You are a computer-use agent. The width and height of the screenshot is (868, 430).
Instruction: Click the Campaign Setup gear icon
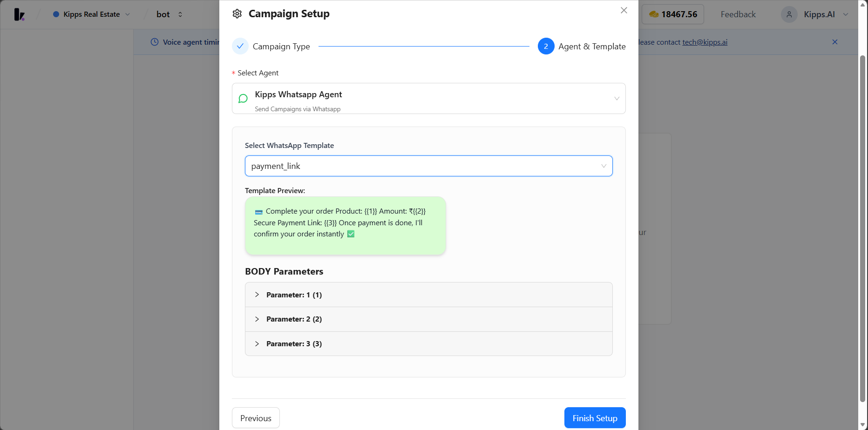coord(237,14)
